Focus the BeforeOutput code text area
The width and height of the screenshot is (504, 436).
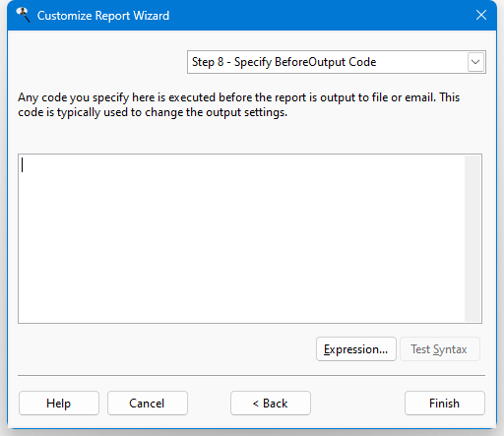tap(241, 238)
